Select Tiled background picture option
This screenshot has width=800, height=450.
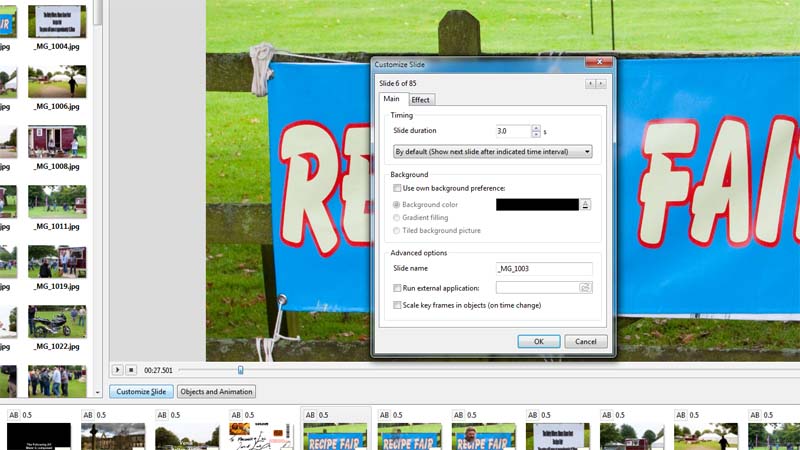[396, 231]
